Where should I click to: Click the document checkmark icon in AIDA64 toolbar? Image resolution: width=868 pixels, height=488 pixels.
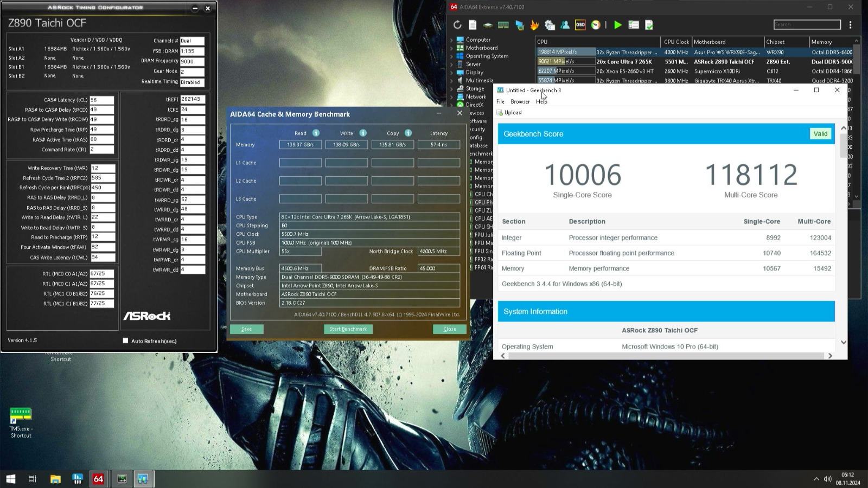click(649, 25)
